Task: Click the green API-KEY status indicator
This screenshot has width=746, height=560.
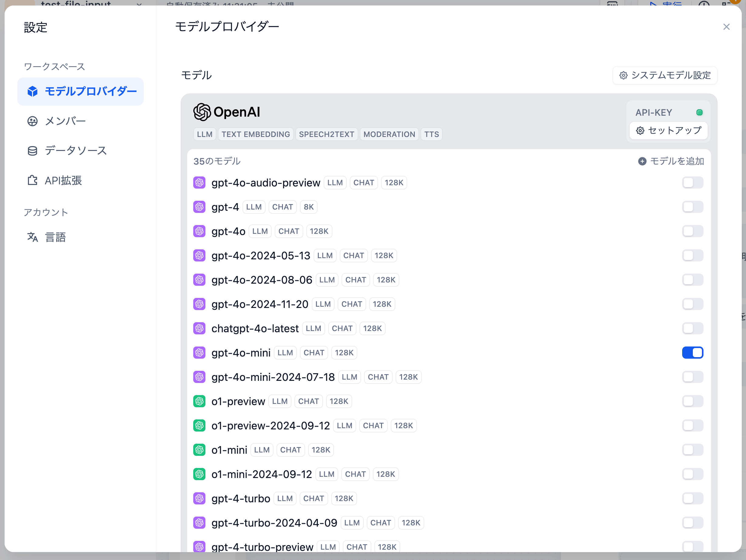Action: [x=699, y=112]
